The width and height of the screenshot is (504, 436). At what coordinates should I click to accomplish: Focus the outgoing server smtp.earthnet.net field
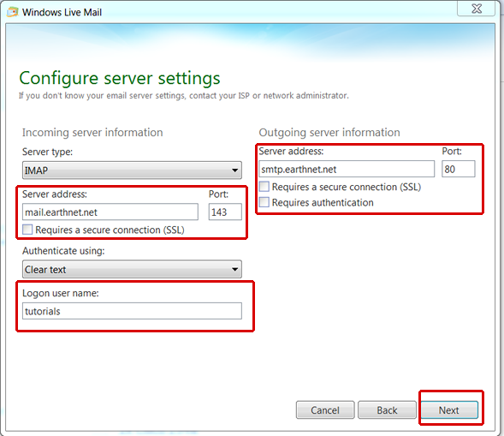[x=347, y=169]
